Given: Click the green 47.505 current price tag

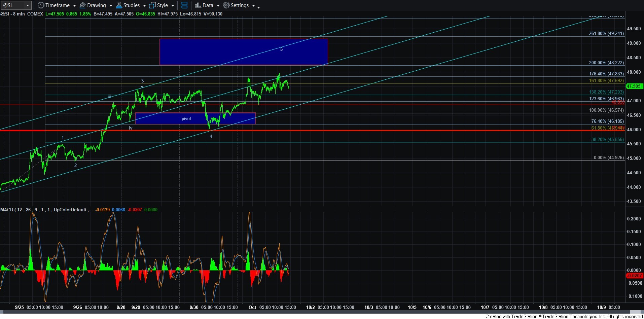Looking at the screenshot, I should coord(634,86).
